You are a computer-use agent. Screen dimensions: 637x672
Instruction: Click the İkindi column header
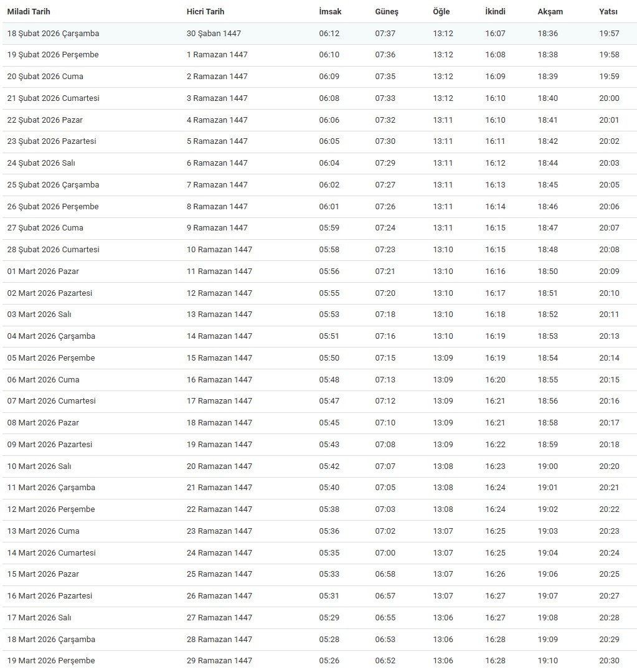point(496,12)
